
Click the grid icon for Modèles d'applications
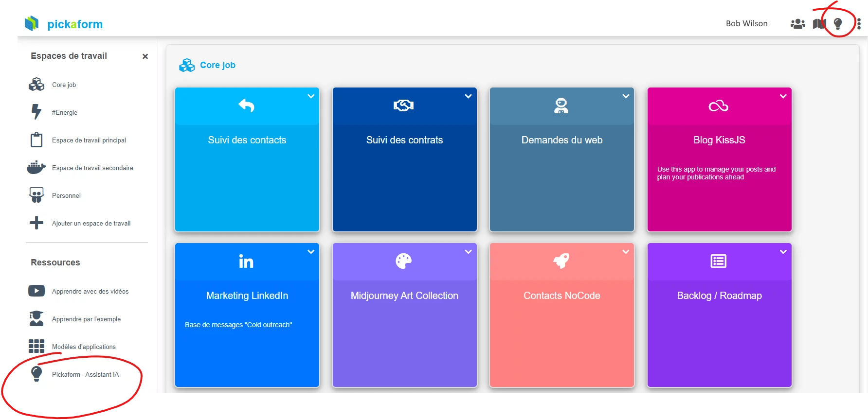tap(36, 346)
